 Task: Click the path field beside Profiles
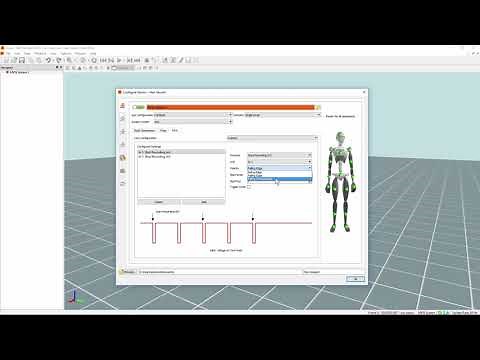point(220,272)
